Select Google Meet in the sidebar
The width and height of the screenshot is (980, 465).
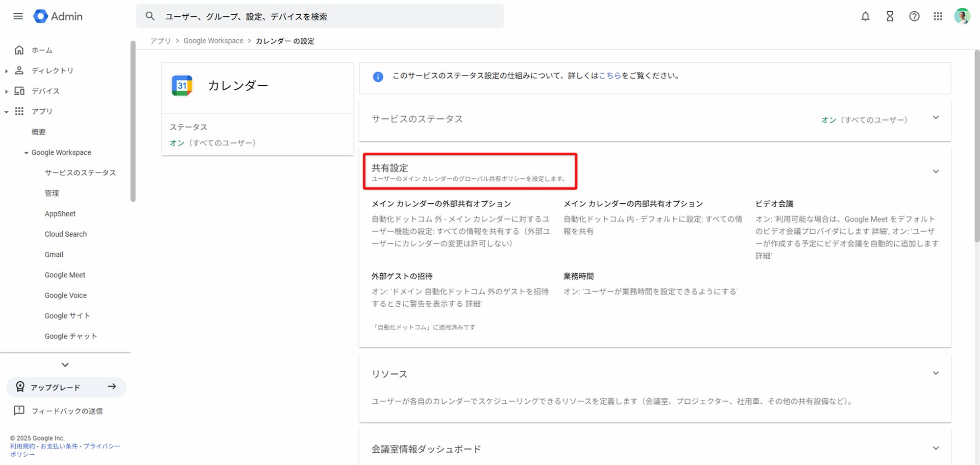tap(65, 275)
